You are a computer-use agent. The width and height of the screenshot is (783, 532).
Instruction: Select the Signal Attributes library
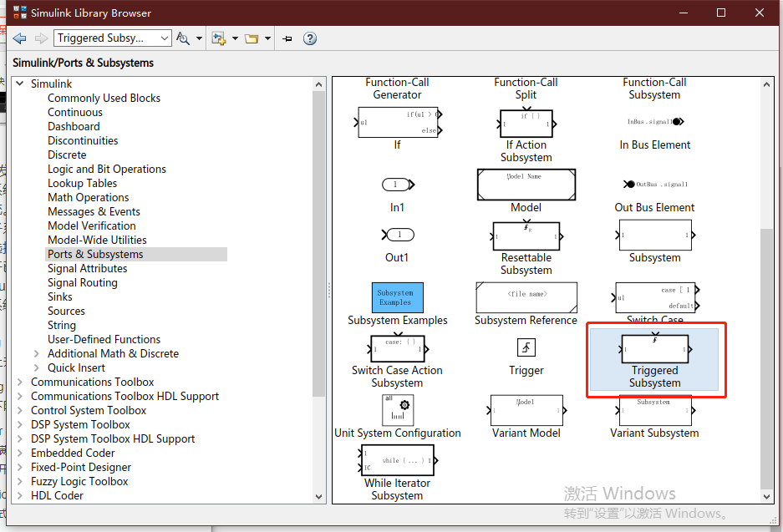88,268
